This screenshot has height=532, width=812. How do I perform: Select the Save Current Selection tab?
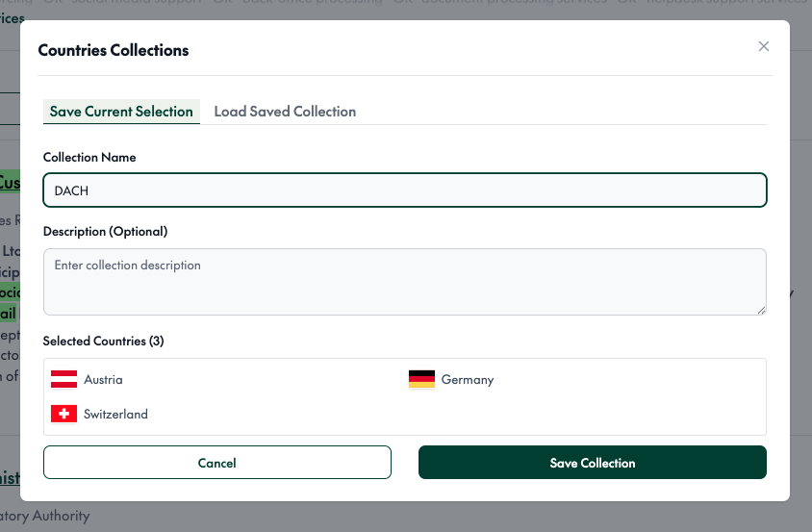point(121,112)
